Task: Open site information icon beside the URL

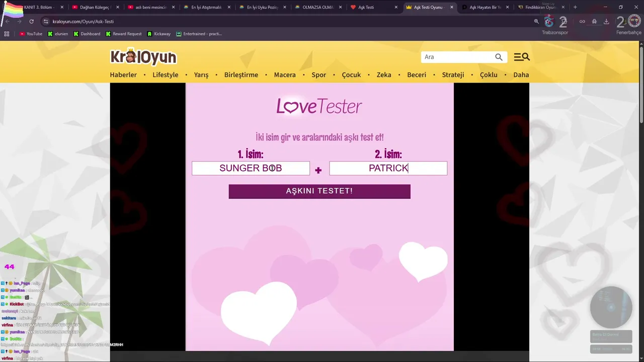Action: (x=46, y=22)
